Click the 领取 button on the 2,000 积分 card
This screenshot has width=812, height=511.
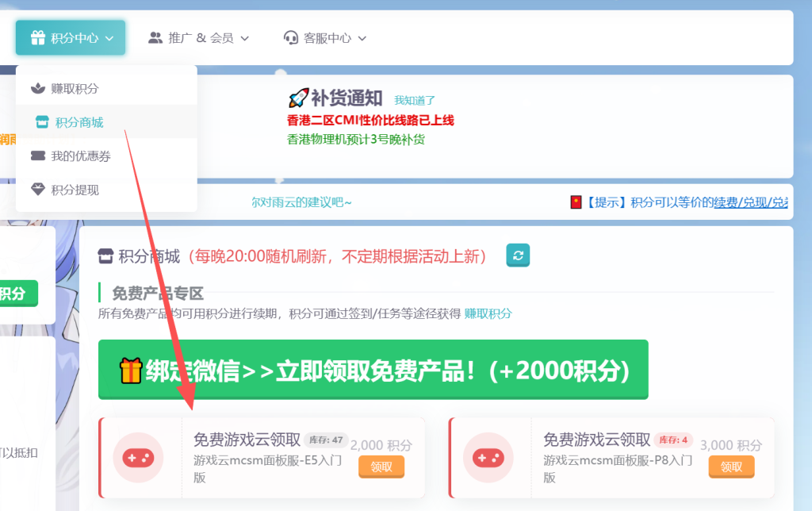click(381, 467)
